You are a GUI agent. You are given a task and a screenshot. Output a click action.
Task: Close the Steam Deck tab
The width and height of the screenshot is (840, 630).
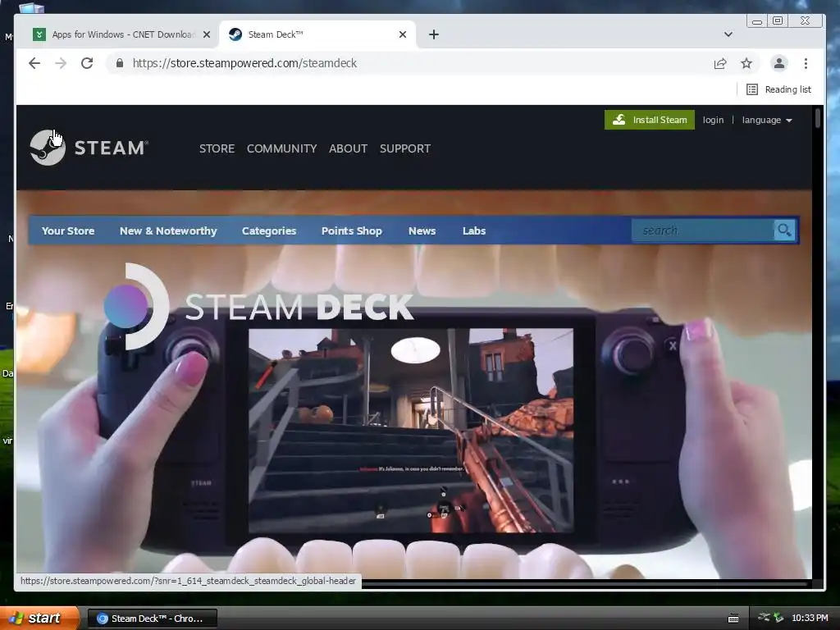pyautogui.click(x=403, y=34)
